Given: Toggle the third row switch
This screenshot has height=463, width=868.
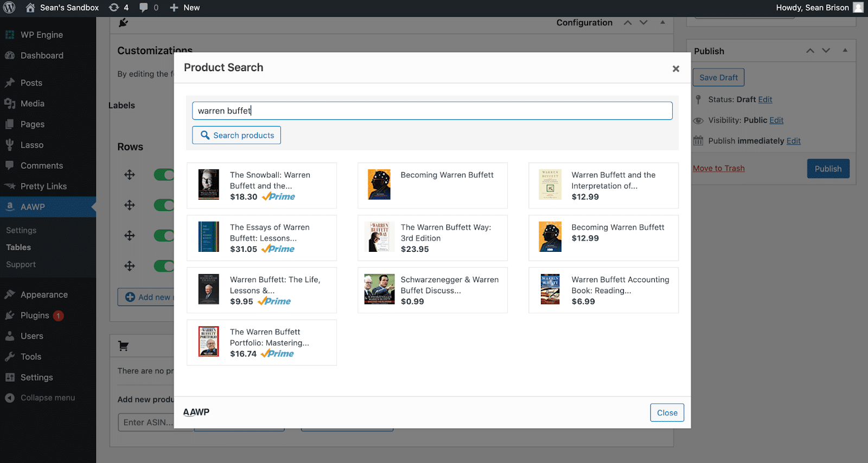Looking at the screenshot, I should click(x=164, y=236).
